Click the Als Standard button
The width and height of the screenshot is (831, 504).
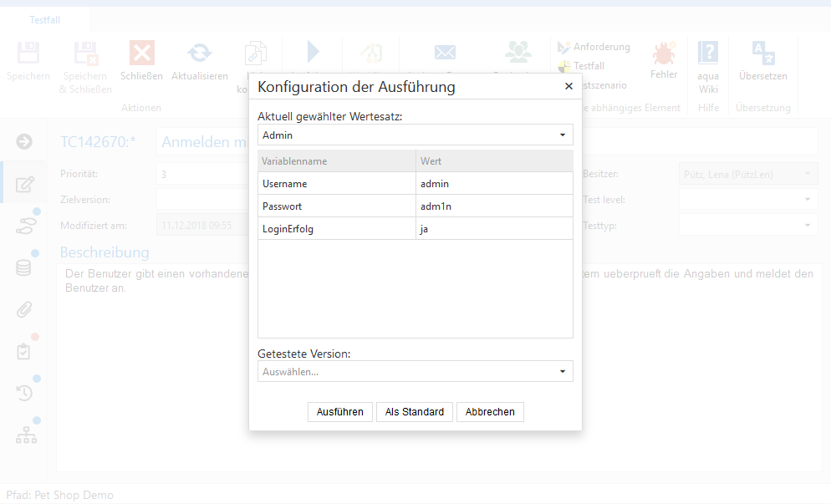[x=415, y=412]
